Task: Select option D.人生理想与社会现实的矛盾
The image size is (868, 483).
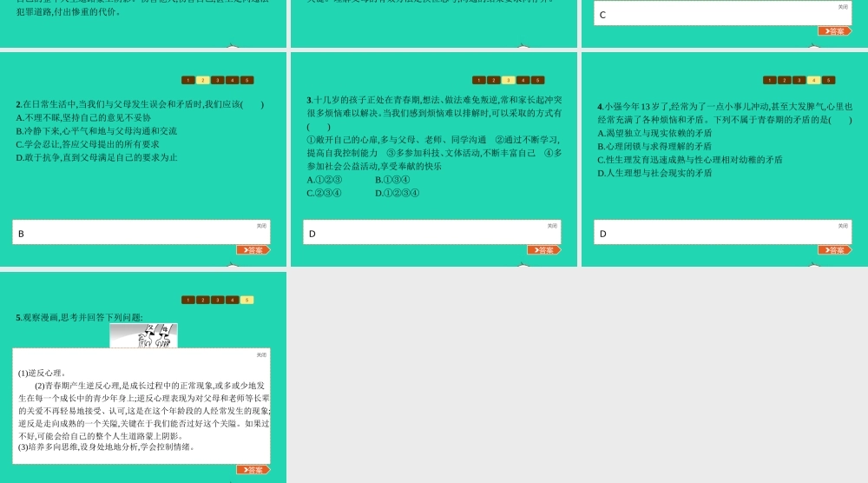Action: (654, 174)
